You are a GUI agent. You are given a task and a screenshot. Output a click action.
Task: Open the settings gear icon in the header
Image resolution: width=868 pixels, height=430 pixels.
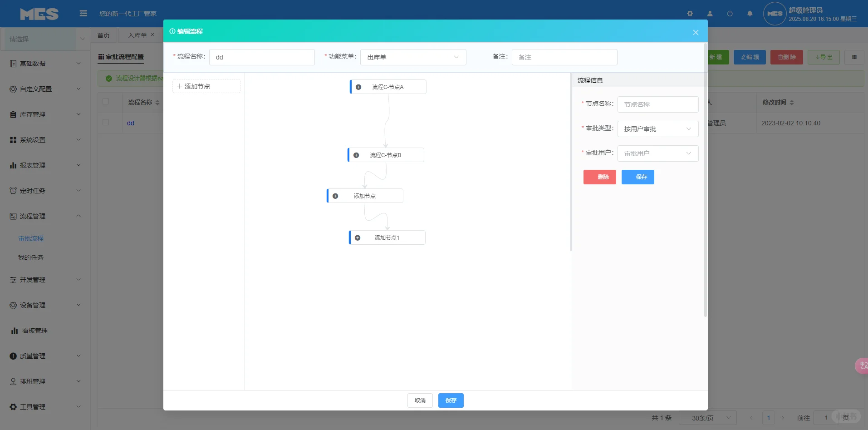690,14
